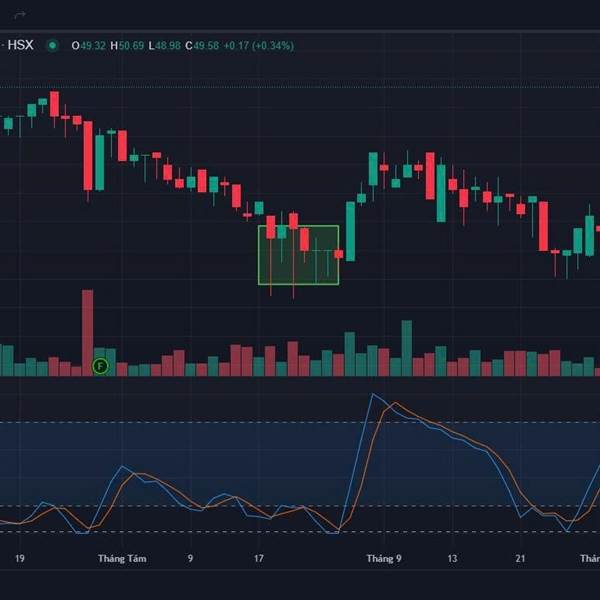
Task: Click the tallest red volume bar
Action: pyautogui.click(x=88, y=333)
